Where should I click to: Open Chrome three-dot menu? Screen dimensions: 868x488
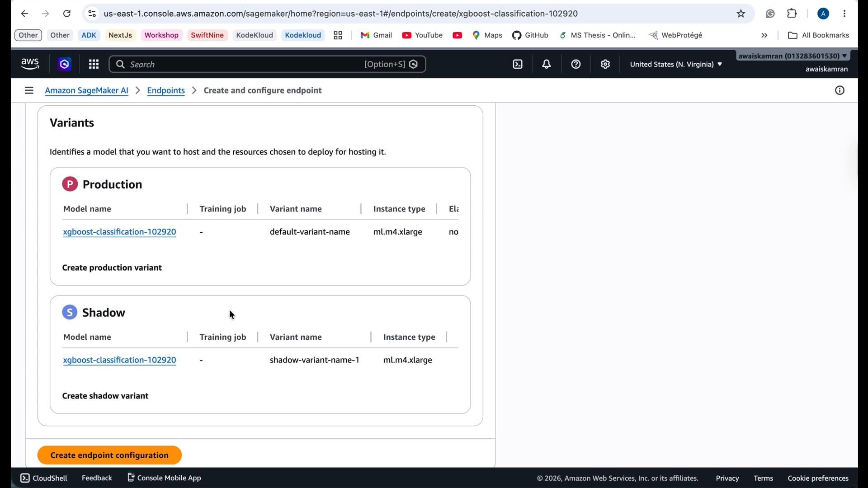(x=844, y=14)
